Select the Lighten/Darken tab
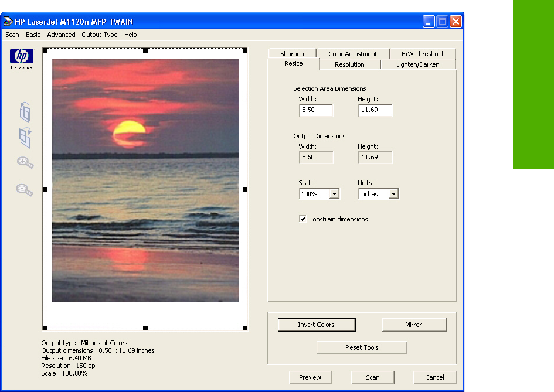 [417, 64]
